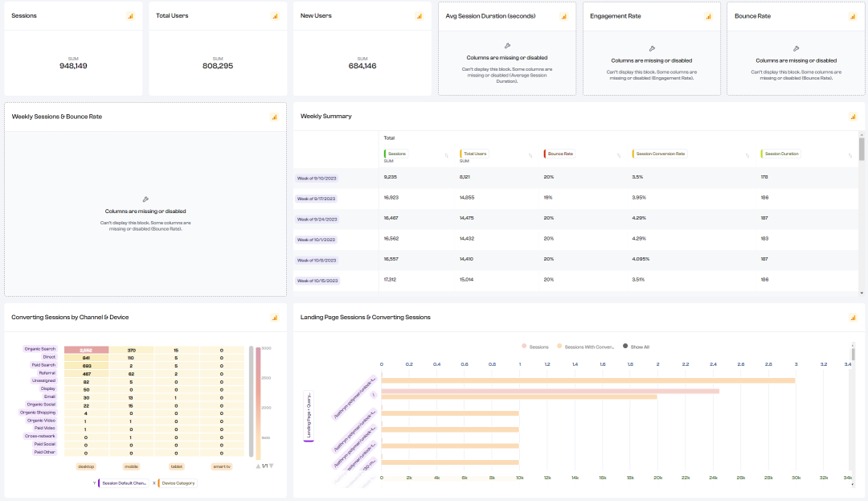Click chart icon on Avg Session Duration card

pos(563,16)
